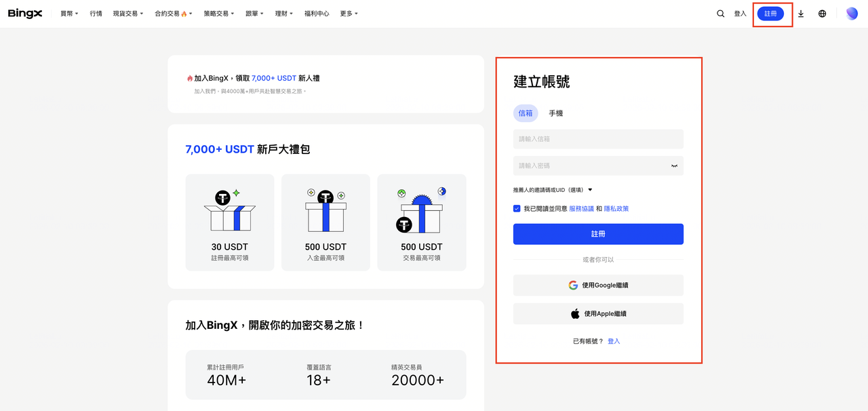Click the BingX logo
Screen dimensions: 868x411
25,14
